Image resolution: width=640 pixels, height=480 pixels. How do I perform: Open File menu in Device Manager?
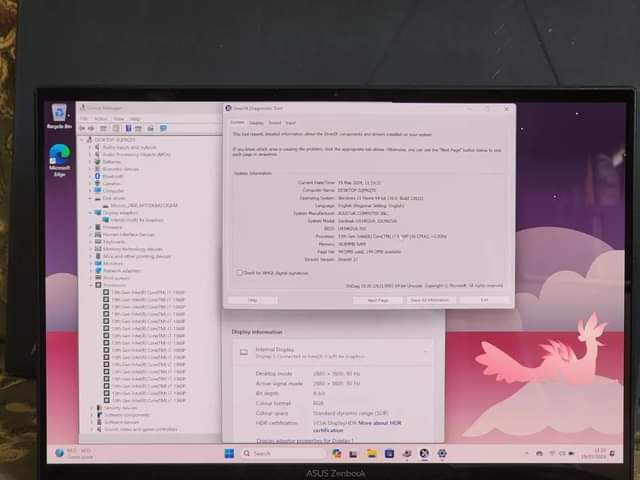tap(84, 119)
